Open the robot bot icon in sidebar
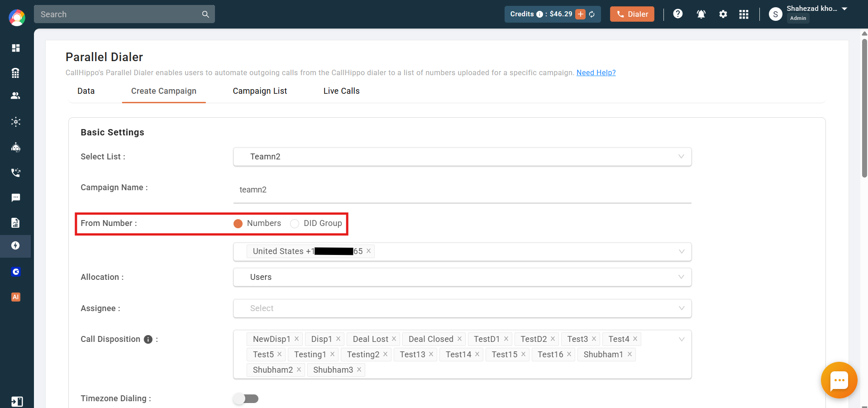This screenshot has height=408, width=868. tap(16, 147)
